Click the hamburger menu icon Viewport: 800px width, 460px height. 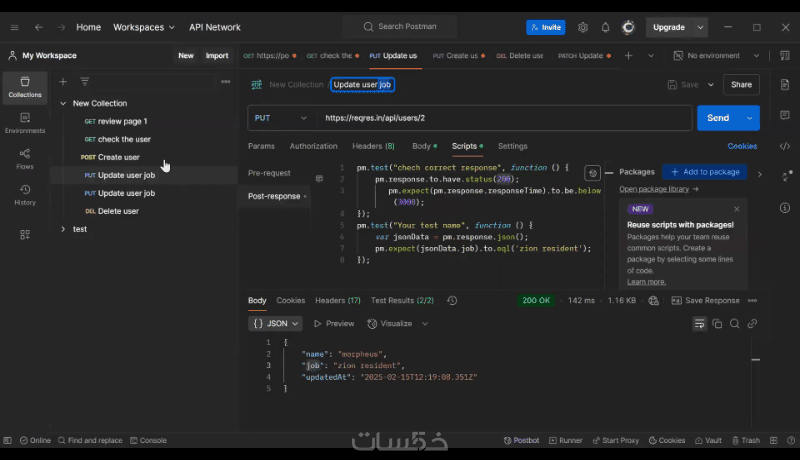[14, 27]
